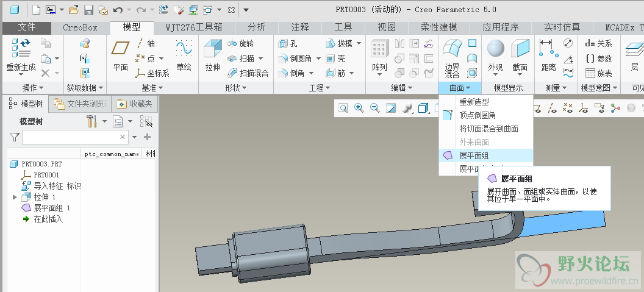Viewport: 644px width, 292px height.
Task: Select the Flatten Quilt (展平面组) menu item
Action: [486, 155]
